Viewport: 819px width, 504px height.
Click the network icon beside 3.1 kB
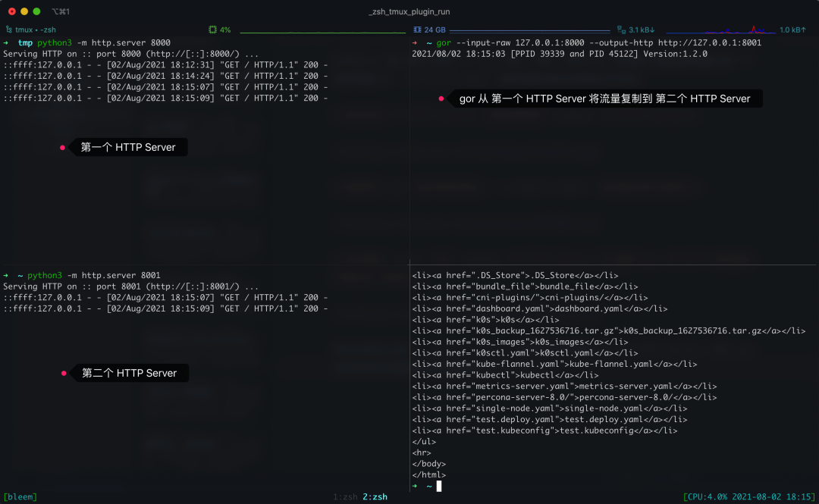(621, 30)
